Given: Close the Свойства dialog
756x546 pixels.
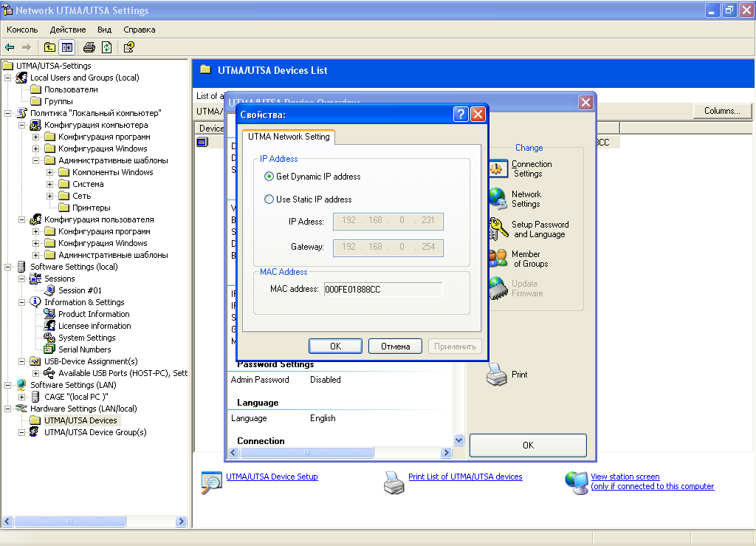Looking at the screenshot, I should click(478, 115).
